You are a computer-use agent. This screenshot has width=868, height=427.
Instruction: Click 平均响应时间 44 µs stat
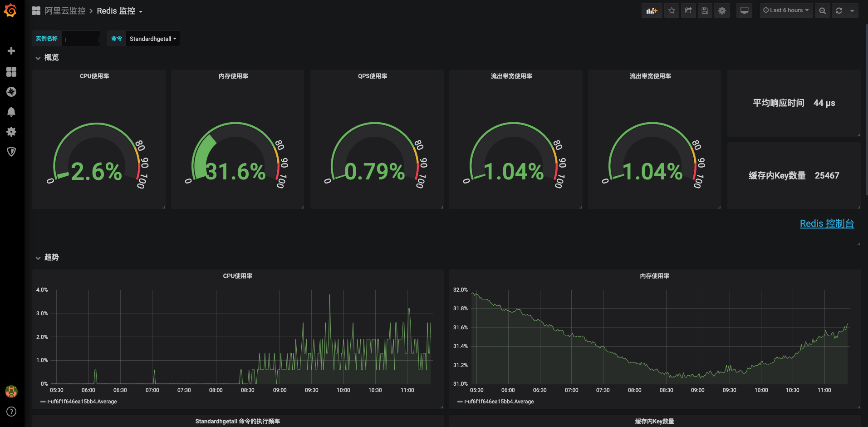(794, 103)
